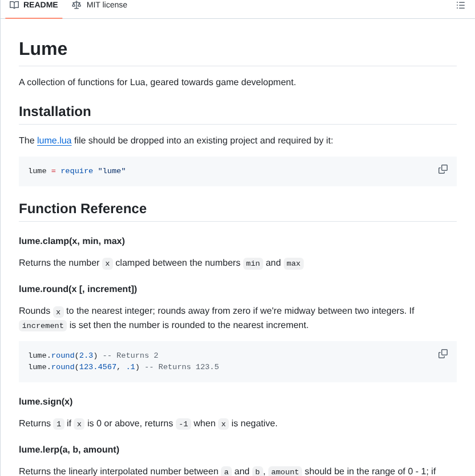Click the copy icon beside the rounding examples

click(443, 354)
